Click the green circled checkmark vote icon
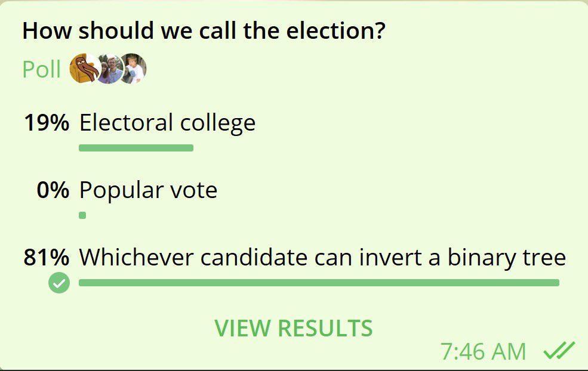The height and width of the screenshot is (371, 588). point(59,284)
